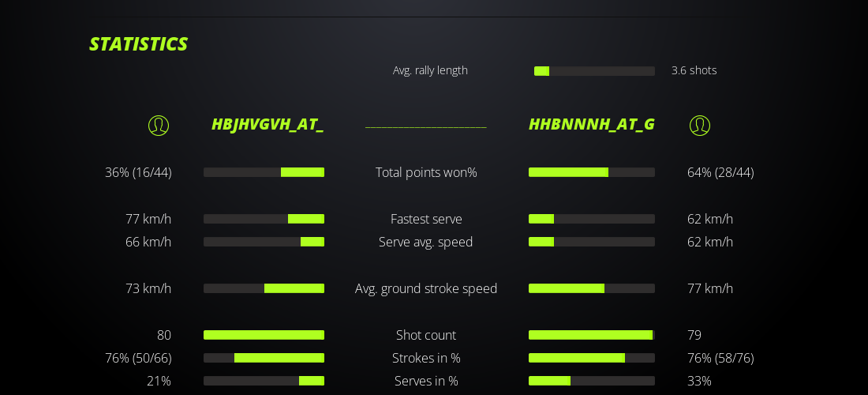
Task: Click the Avg. ground stroke speed label
Action: tap(426, 288)
